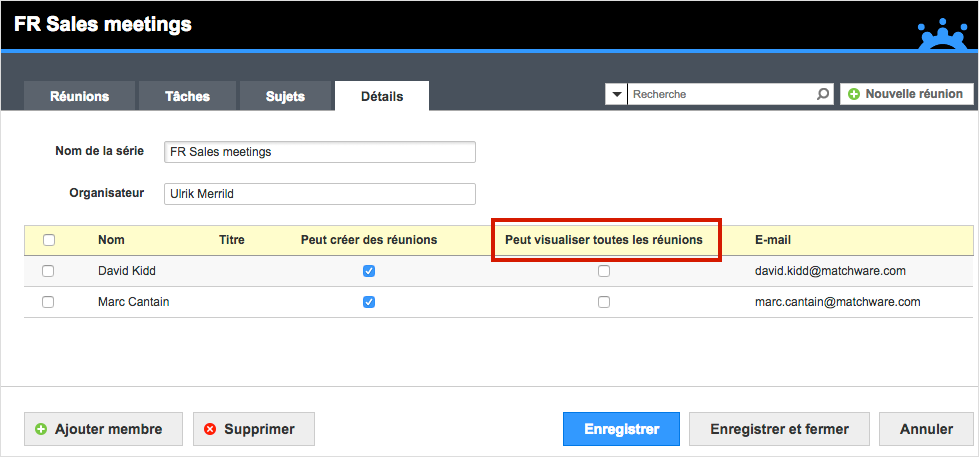Uncheck David Kidd's can create meetings box
979x457 pixels.
pos(369,271)
